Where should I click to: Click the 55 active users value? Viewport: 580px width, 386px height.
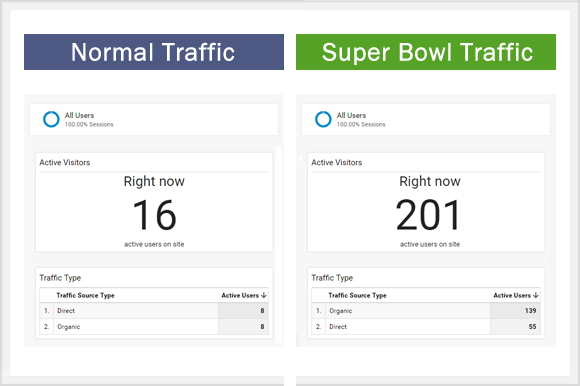click(x=532, y=326)
